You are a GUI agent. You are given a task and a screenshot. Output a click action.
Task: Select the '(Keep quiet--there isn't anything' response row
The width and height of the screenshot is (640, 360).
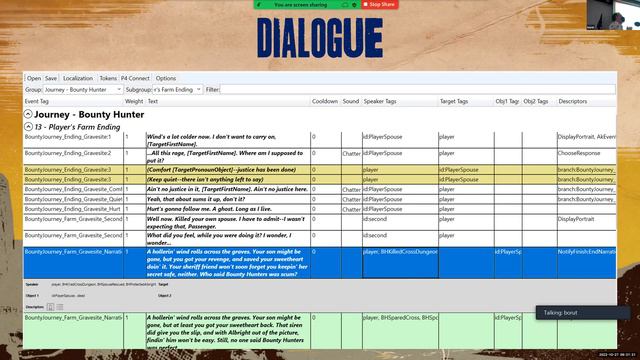click(320, 179)
